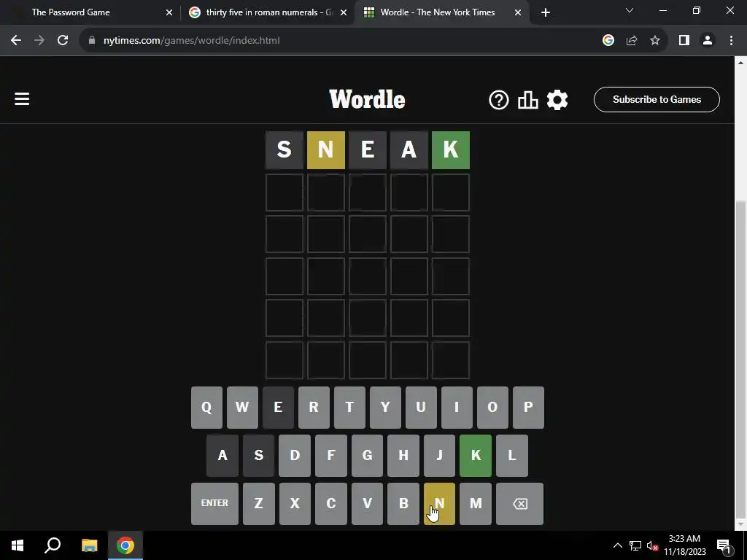Open the Wordle settings gear
The image size is (747, 560).
pyautogui.click(x=557, y=100)
